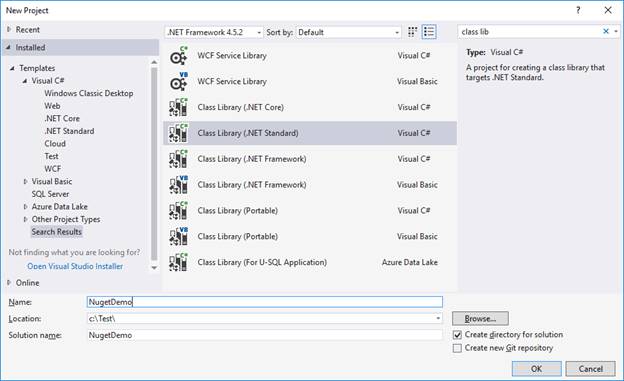
Task: Open the Sort by Default dropdown
Action: click(x=348, y=32)
